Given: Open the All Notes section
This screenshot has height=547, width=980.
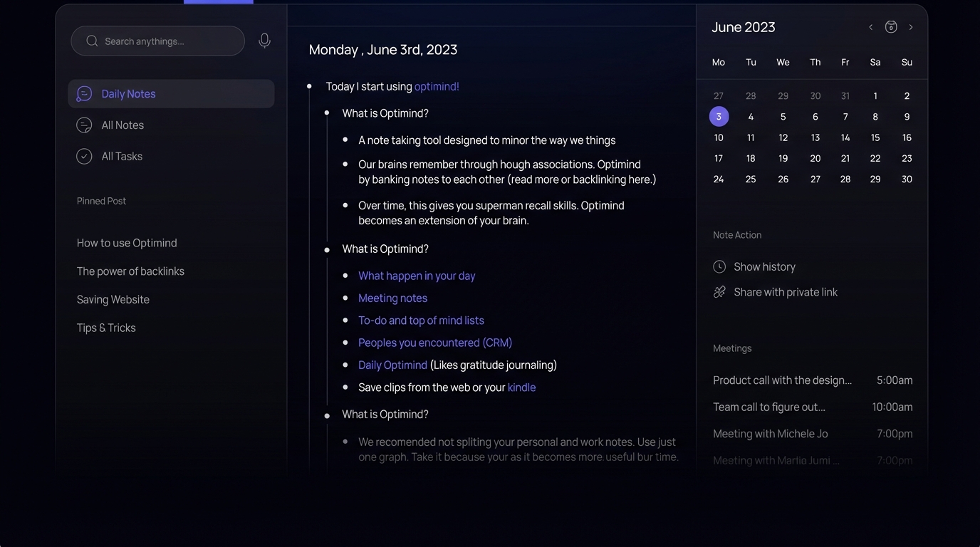Looking at the screenshot, I should pos(123,125).
